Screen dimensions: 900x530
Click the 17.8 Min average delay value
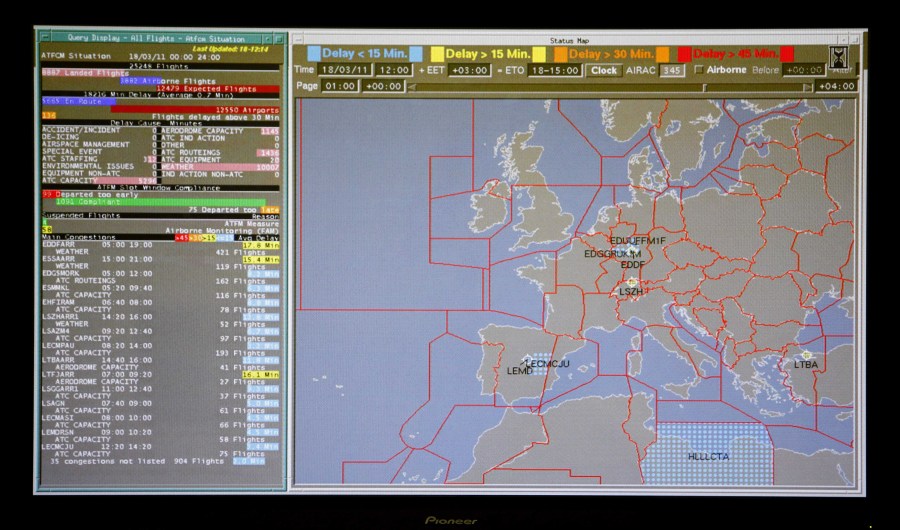tap(261, 245)
